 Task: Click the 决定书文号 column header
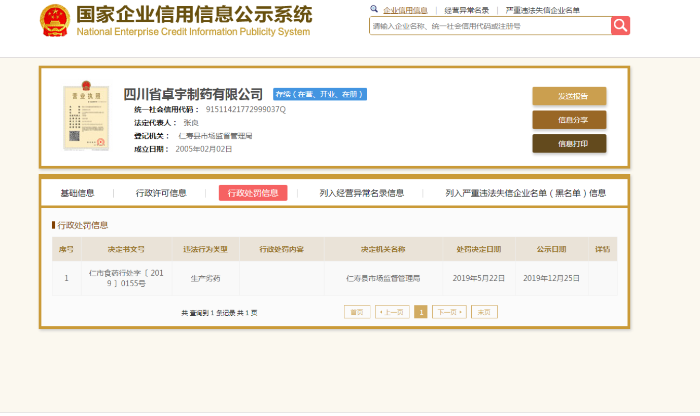click(x=126, y=249)
